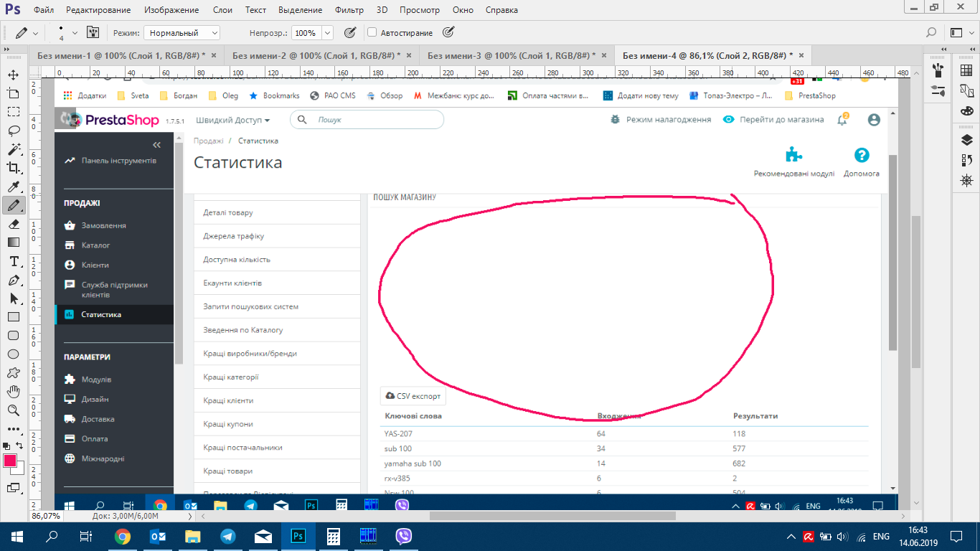This screenshot has width=980, height=551.
Task: Select the Lasso tool
Action: click(x=13, y=131)
